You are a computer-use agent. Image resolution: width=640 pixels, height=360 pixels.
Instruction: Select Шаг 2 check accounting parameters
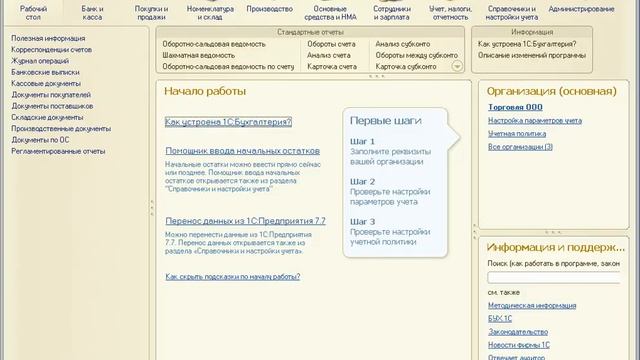(x=390, y=191)
